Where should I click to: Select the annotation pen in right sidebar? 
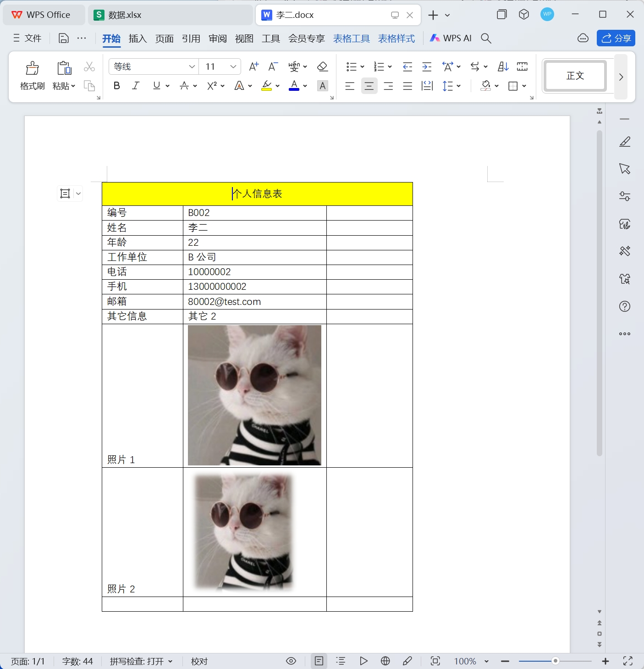point(625,141)
